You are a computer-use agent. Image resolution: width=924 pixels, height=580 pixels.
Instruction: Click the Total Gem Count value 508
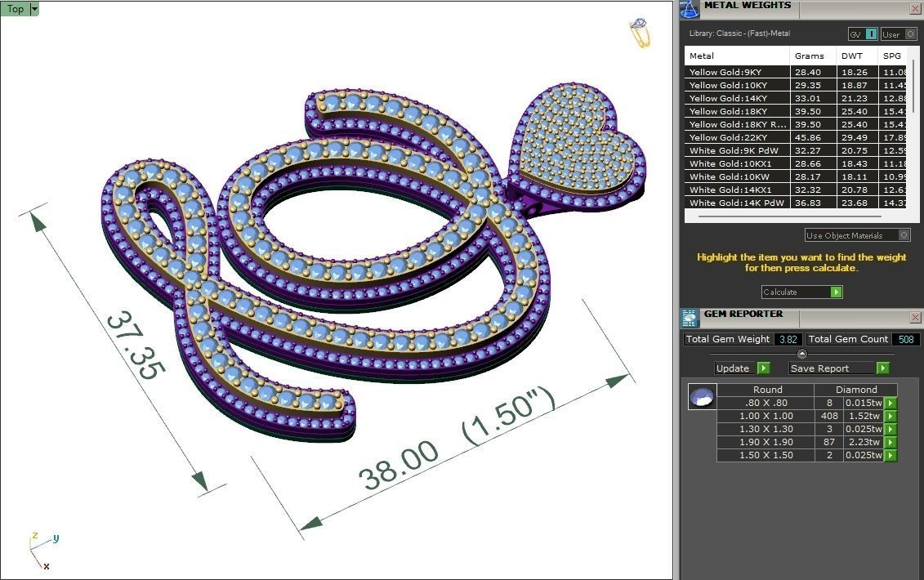click(x=906, y=339)
